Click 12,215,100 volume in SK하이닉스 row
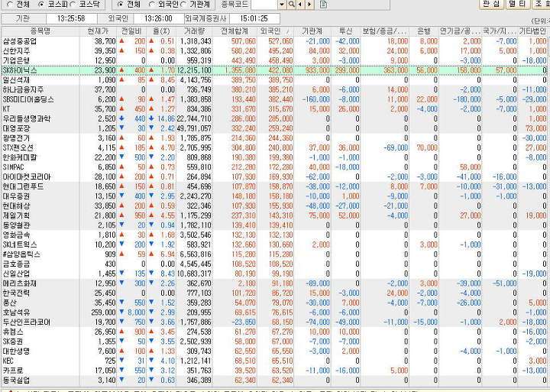This screenshot has width=550, height=392. point(193,70)
